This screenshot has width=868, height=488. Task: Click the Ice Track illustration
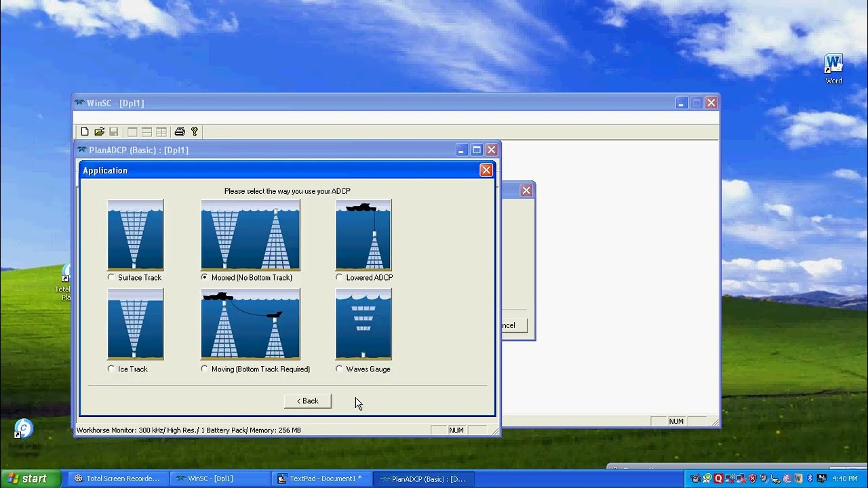pyautogui.click(x=136, y=324)
